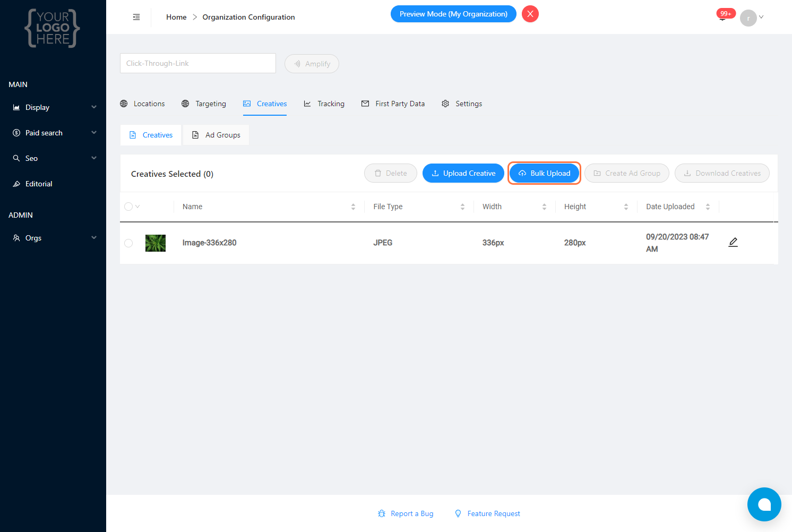Viewport: 792px width, 532px height.
Task: Open the First Party Data tab
Action: [x=393, y=104]
